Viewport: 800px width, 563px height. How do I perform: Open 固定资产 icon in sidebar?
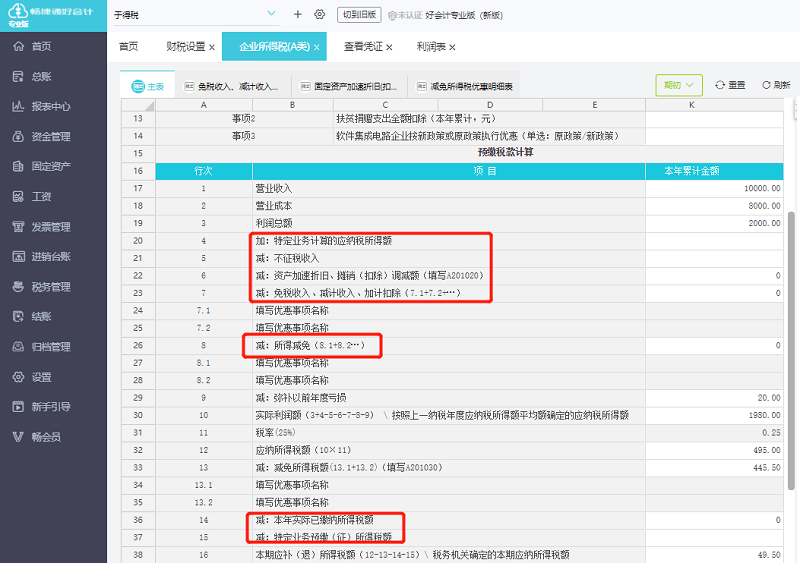(x=18, y=166)
